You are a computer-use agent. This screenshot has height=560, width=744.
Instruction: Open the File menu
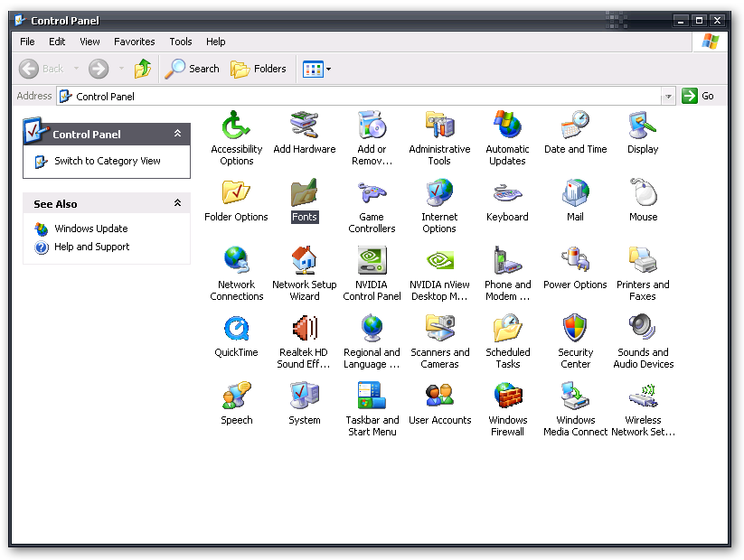(x=27, y=42)
